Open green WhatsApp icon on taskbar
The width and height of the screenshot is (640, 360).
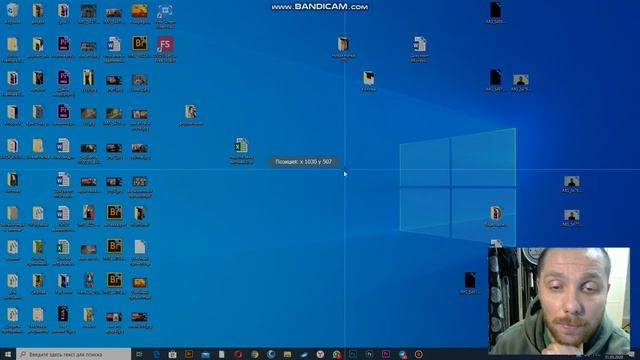(x=337, y=354)
